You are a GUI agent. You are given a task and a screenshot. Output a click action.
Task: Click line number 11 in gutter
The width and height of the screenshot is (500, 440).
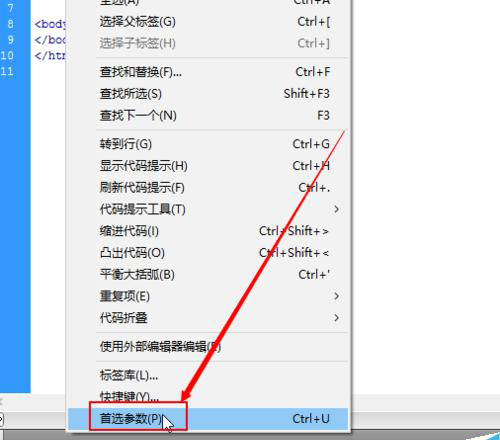pos(7,71)
